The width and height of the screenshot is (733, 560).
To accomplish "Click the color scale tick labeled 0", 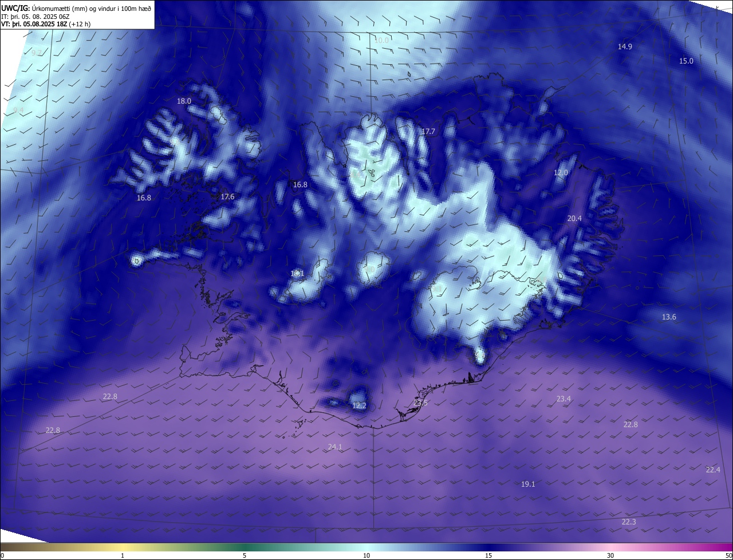I will tap(2, 555).
